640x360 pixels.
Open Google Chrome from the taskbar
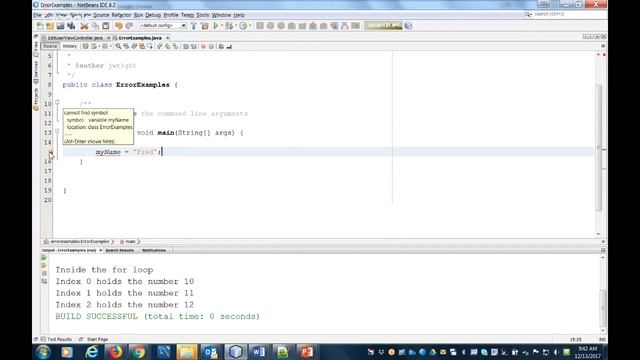[x=138, y=352]
